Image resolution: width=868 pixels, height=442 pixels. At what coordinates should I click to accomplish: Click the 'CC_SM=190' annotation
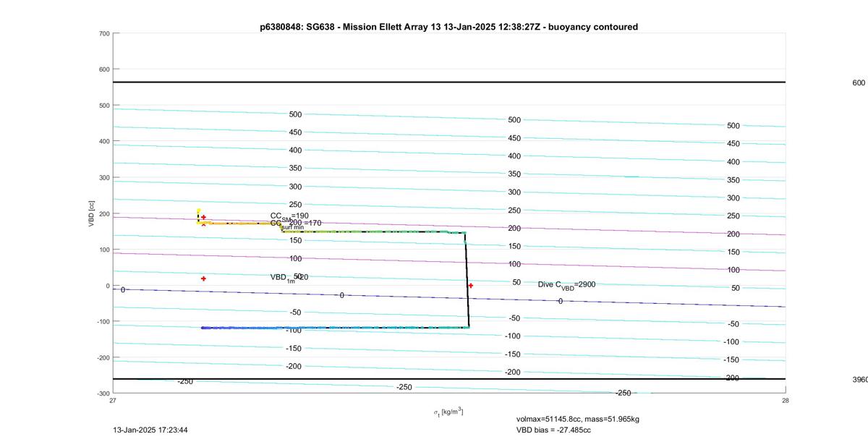coord(289,216)
